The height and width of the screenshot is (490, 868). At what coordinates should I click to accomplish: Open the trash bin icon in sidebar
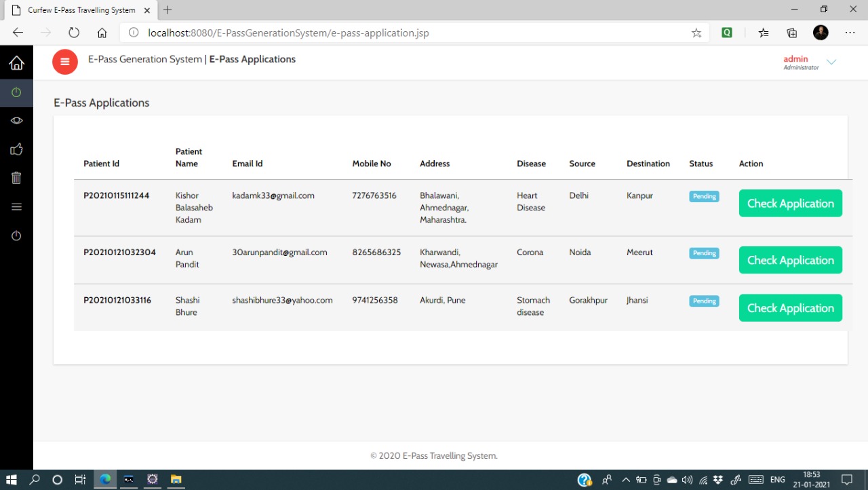click(16, 178)
